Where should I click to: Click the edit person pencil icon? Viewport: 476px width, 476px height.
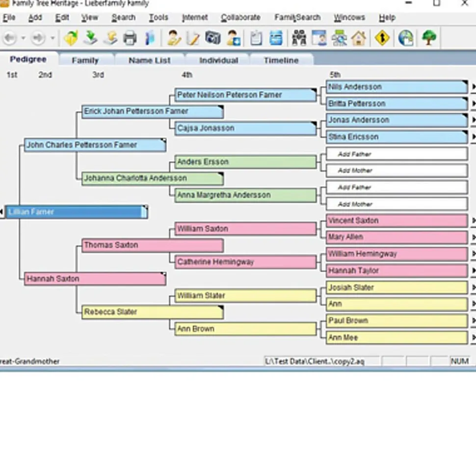(x=174, y=38)
